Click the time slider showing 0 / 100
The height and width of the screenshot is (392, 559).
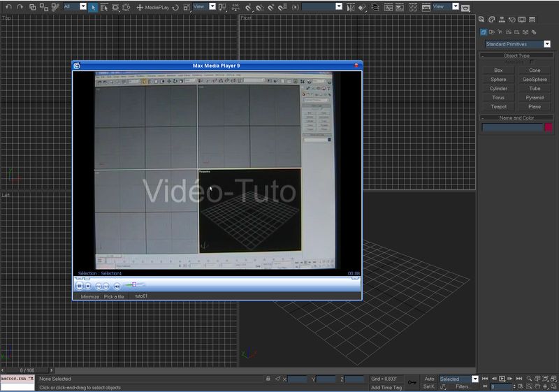[x=27, y=370]
